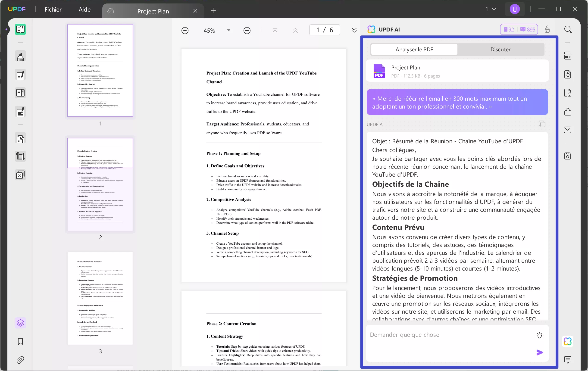Toggle reader mode

[x=20, y=29]
